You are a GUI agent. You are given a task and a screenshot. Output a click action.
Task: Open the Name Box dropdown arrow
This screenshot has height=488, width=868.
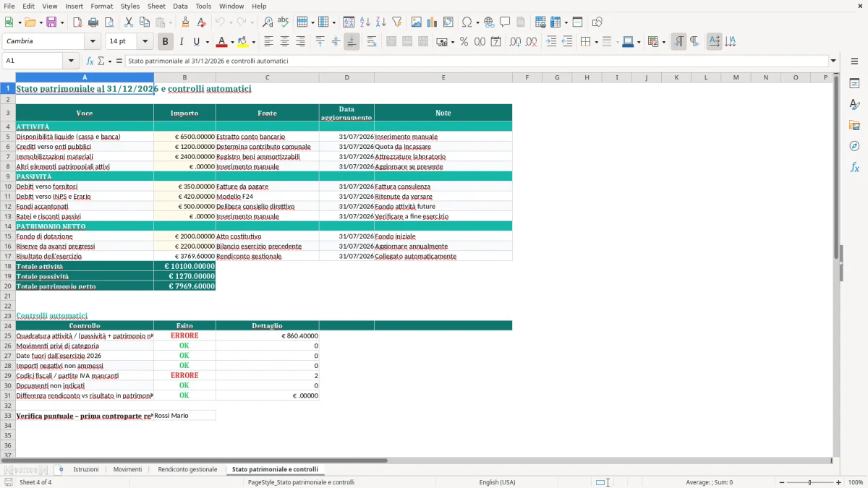[71, 61]
